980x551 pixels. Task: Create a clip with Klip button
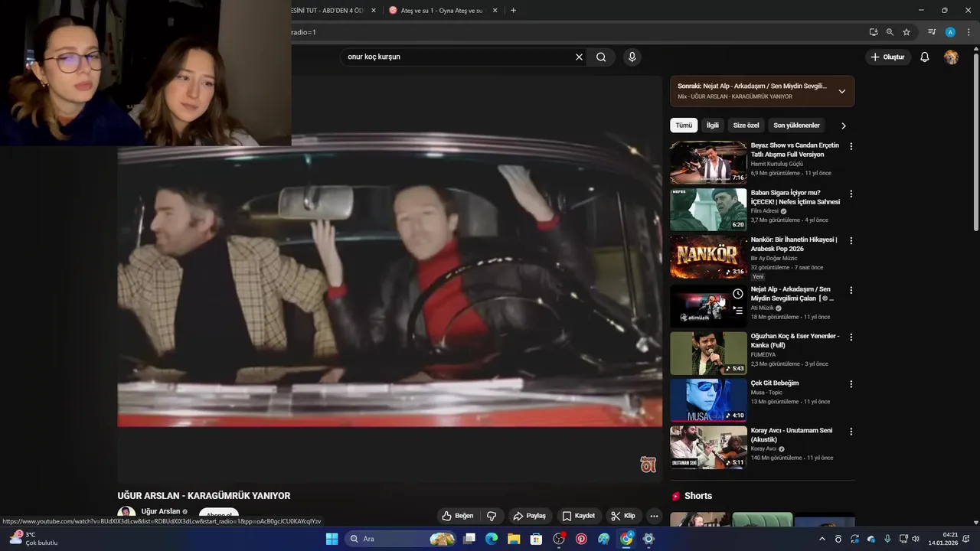(623, 516)
